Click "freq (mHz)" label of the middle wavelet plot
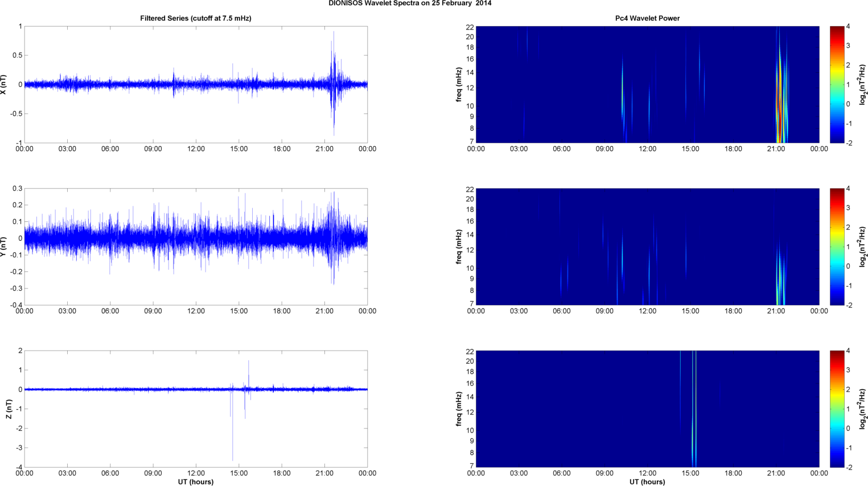 [459, 246]
